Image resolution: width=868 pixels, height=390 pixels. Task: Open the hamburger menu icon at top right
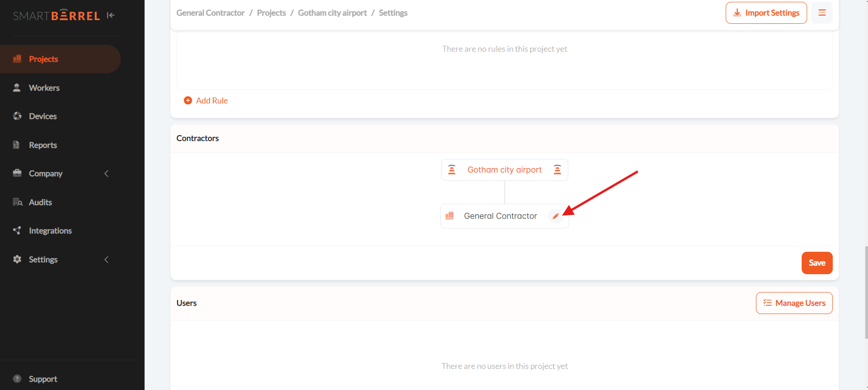(822, 13)
